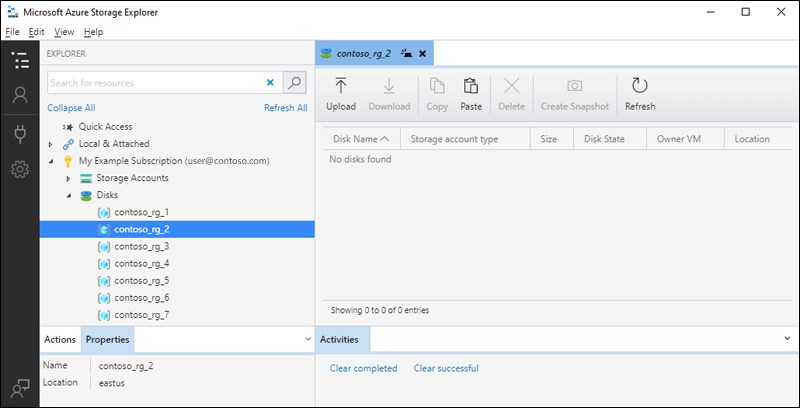The height and width of the screenshot is (408, 800).
Task: Open the Feedback icon in the sidebar
Action: 20,390
